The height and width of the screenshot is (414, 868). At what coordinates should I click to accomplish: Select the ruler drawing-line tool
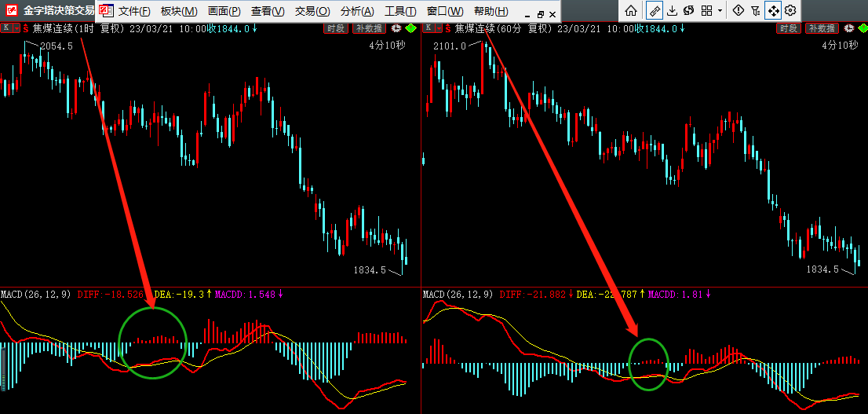click(655, 10)
